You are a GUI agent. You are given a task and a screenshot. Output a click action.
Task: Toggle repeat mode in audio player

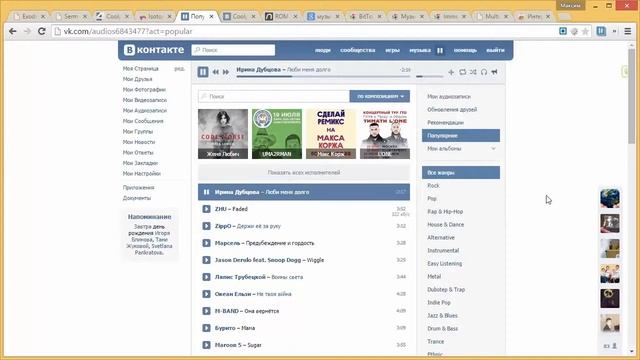[x=462, y=72]
